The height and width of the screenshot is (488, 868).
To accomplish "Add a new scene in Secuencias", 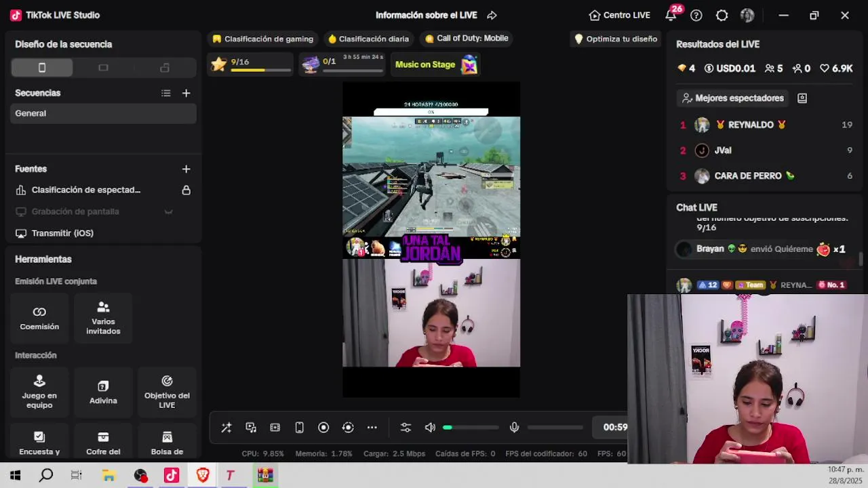I will [186, 94].
